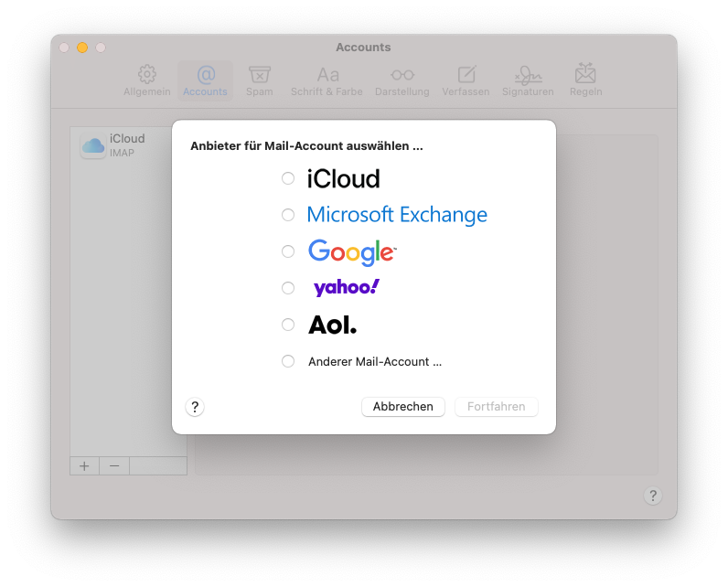Viewport: 728px width, 587px height.
Task: Click the Abbrechen button
Action: click(x=403, y=407)
